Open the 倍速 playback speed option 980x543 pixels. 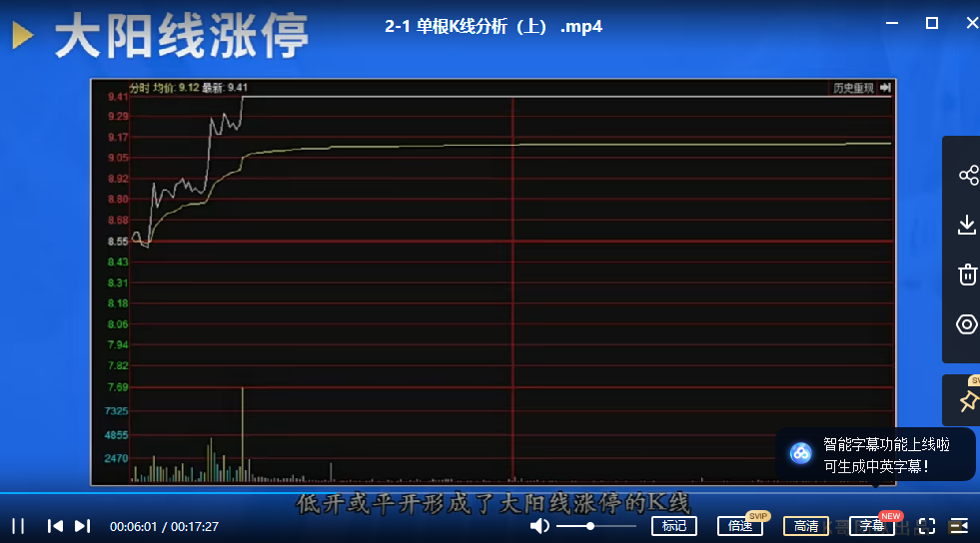click(x=740, y=526)
